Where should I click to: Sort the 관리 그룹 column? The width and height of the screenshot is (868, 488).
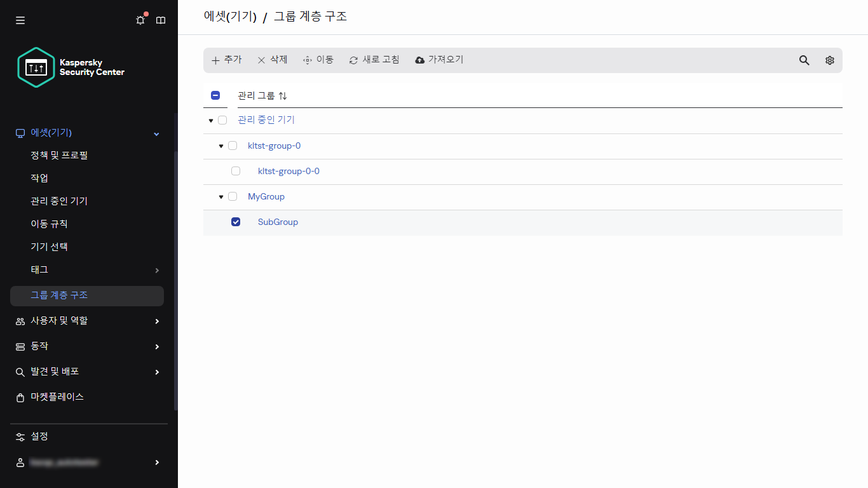click(282, 95)
